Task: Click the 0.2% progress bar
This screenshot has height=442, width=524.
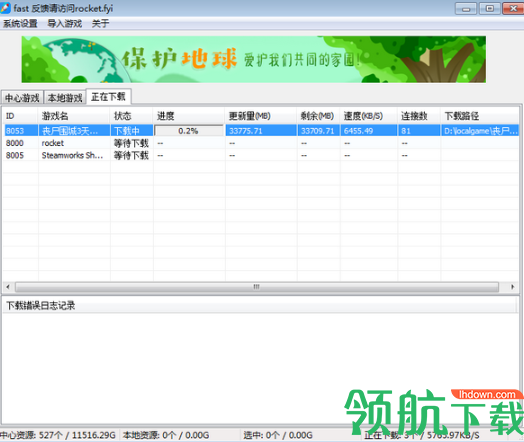Action: pyautogui.click(x=188, y=131)
